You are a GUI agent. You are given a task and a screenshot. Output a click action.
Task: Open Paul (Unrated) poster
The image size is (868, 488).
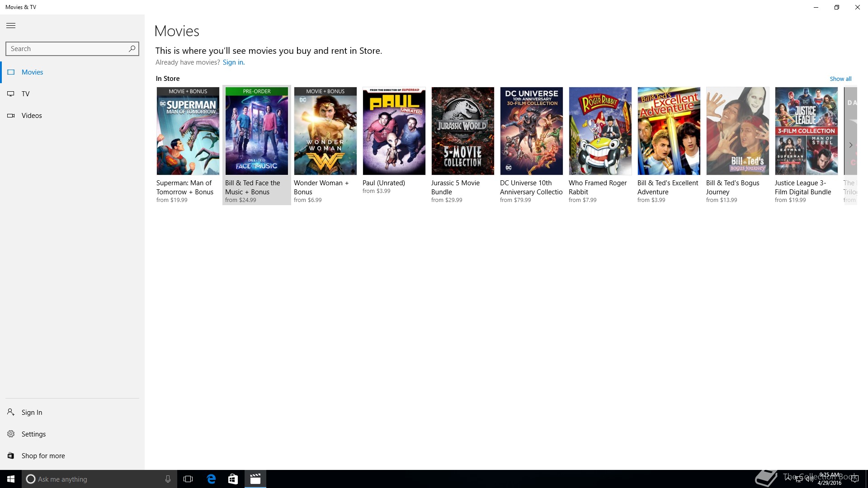point(394,131)
